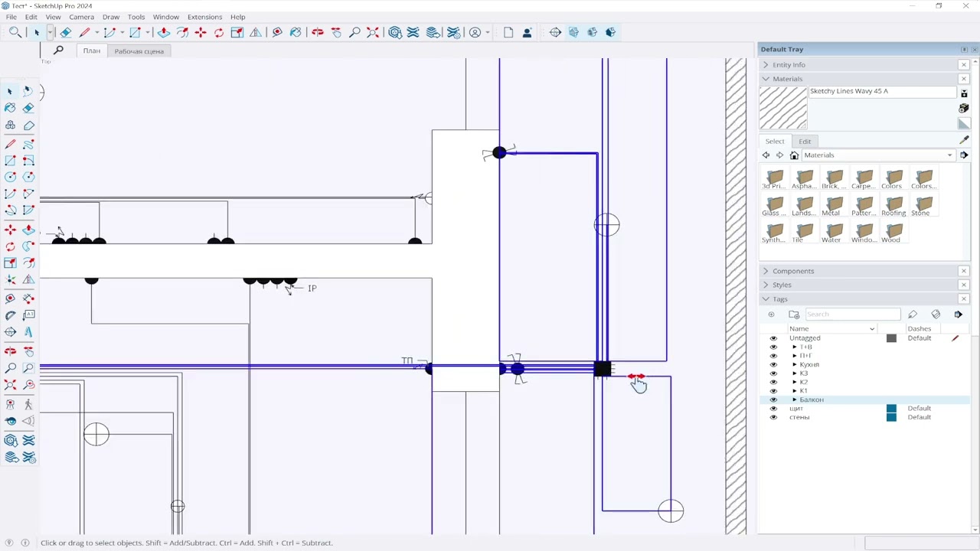Click the щит tag color swatch

coord(891,409)
